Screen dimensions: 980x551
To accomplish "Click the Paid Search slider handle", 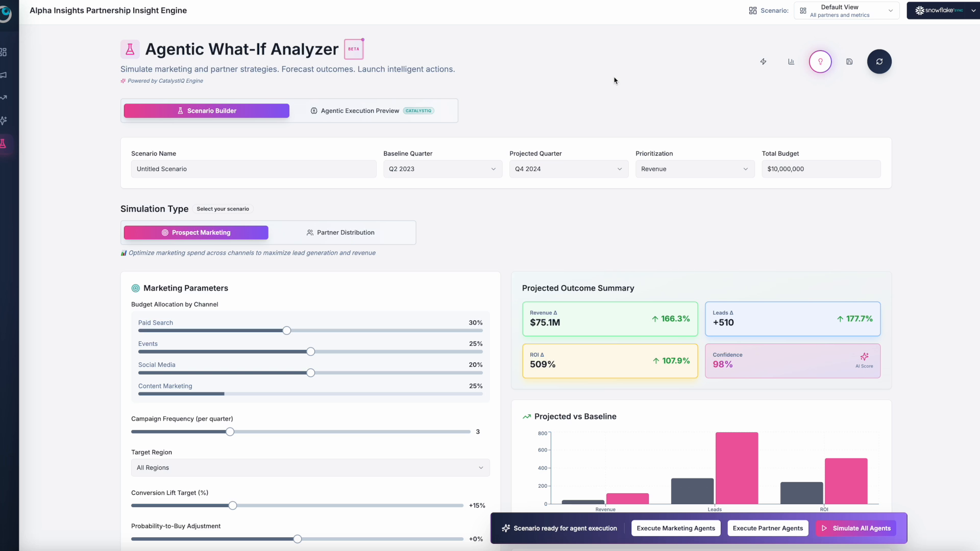I will click(287, 331).
